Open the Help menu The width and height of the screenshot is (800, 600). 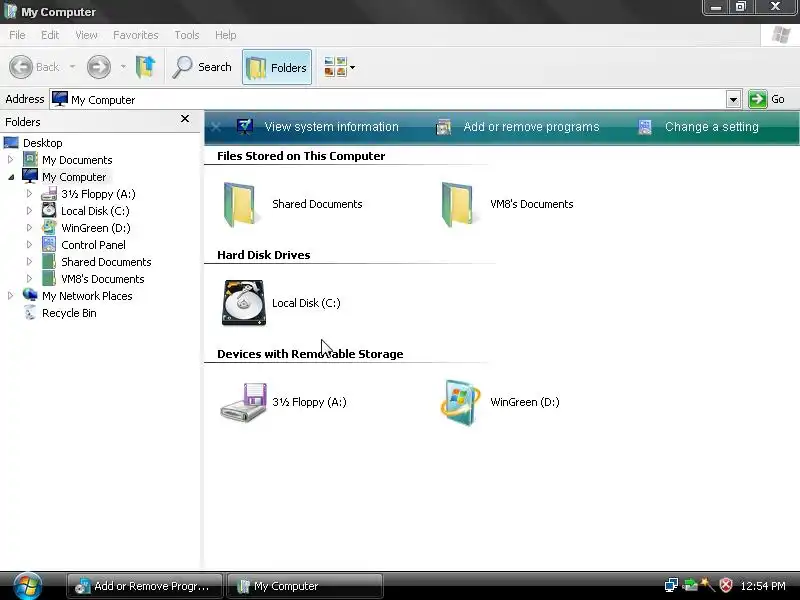point(226,35)
